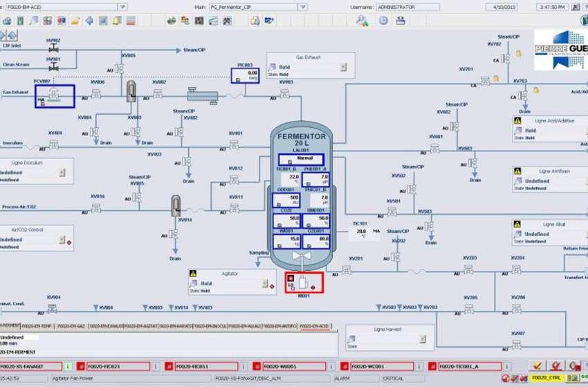Open the PIC803 pressure indicator
The height and width of the screenshot is (387, 588).
tap(247, 75)
